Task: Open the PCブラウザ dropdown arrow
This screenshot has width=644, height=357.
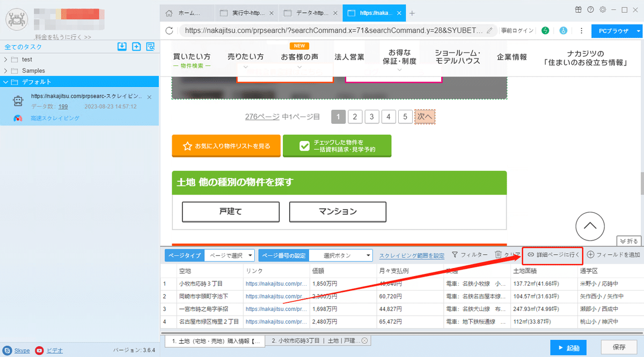Action: tap(638, 31)
